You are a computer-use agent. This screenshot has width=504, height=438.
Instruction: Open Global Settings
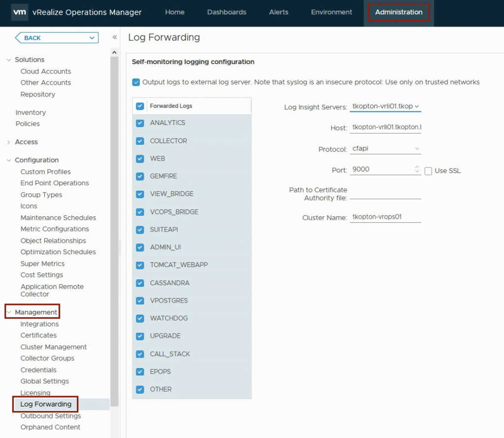tap(44, 381)
